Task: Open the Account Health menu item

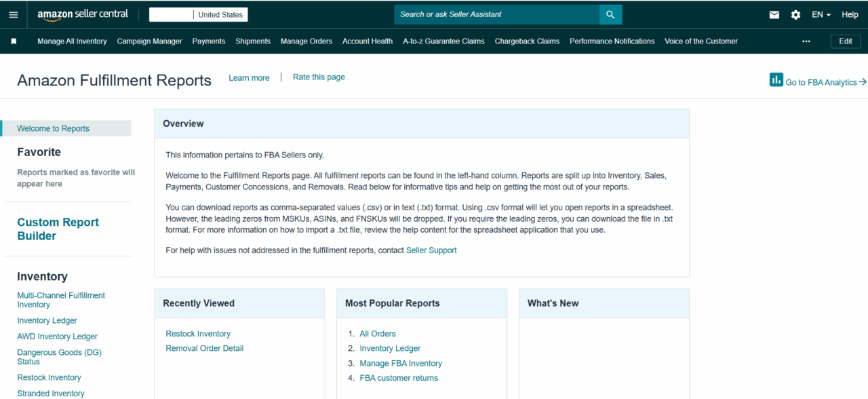Action: click(367, 41)
